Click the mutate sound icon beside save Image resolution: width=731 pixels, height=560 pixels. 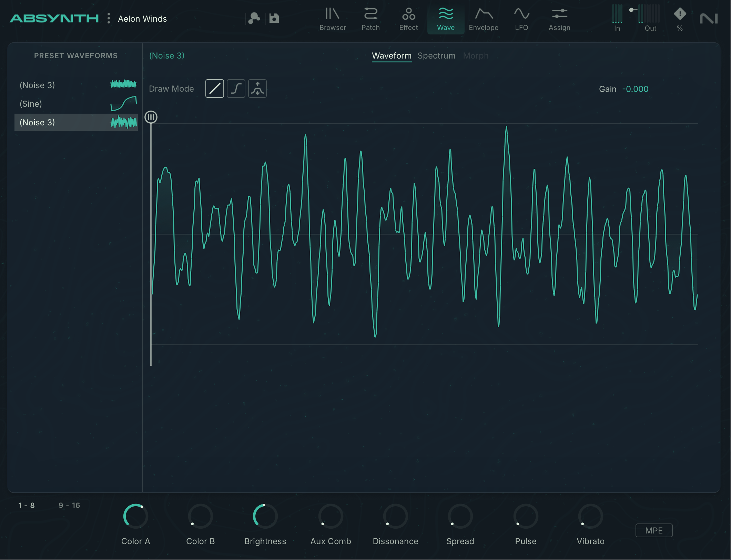[x=254, y=18]
